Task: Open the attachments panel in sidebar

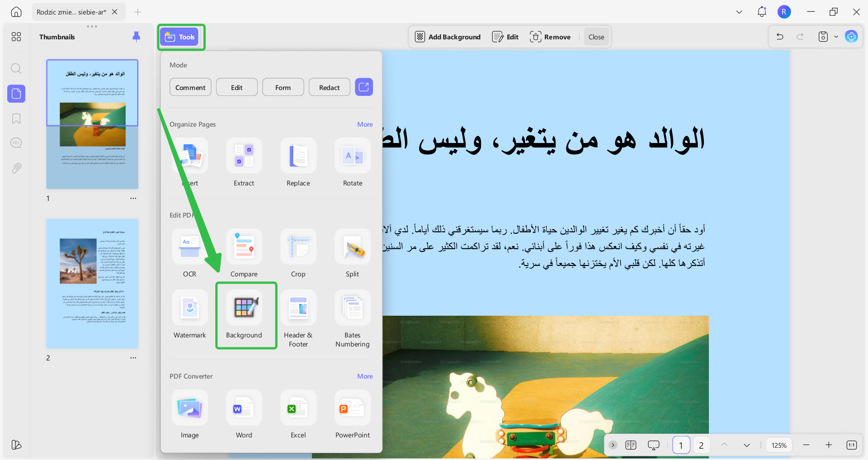Action: click(x=16, y=168)
